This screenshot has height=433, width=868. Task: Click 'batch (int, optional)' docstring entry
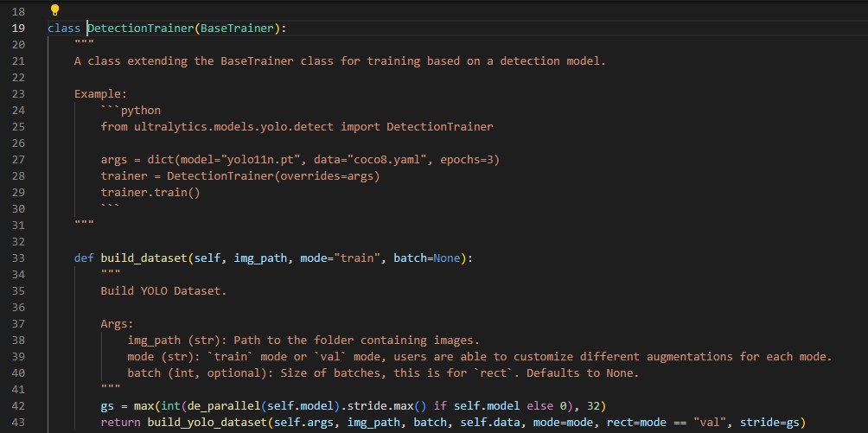(x=201, y=373)
